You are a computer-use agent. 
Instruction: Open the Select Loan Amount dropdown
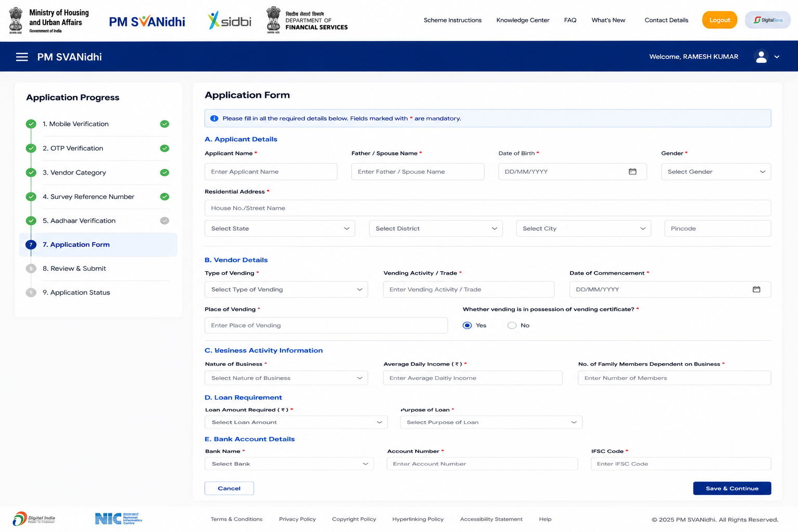click(x=296, y=422)
